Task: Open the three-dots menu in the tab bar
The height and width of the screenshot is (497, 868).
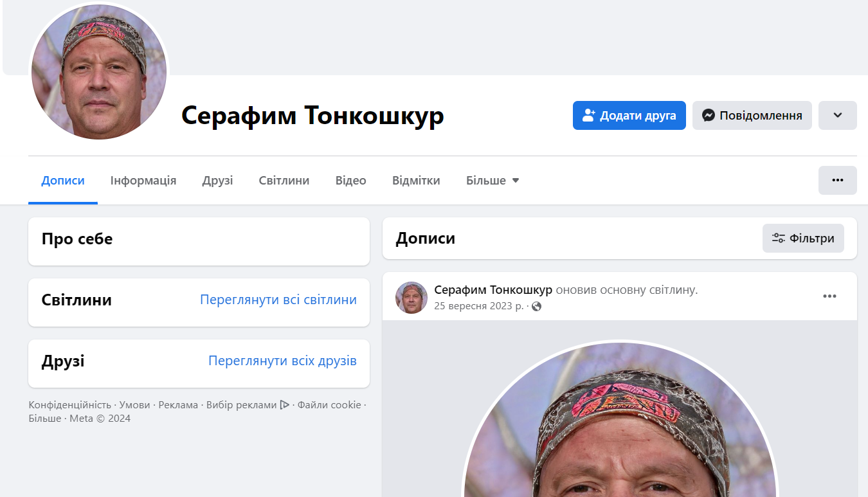Action: point(837,180)
